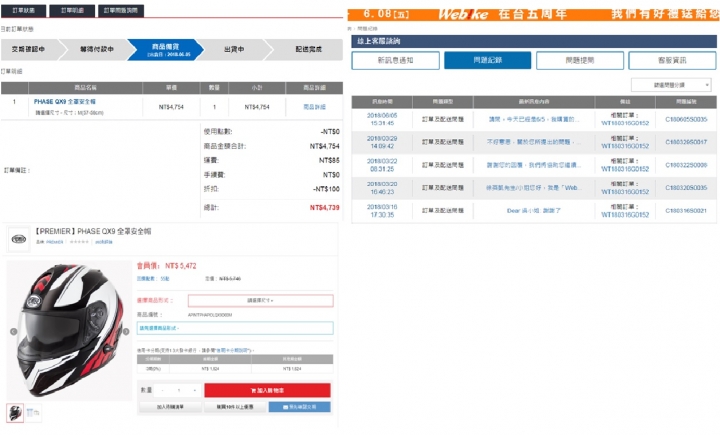The height and width of the screenshot is (435, 720).
Task: Select the 問題紀錄 tab
Action: [x=488, y=60]
